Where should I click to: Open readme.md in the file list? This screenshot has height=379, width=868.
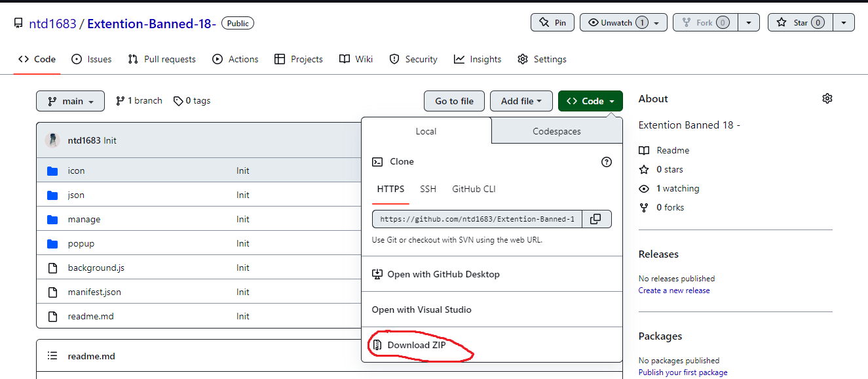coord(90,316)
